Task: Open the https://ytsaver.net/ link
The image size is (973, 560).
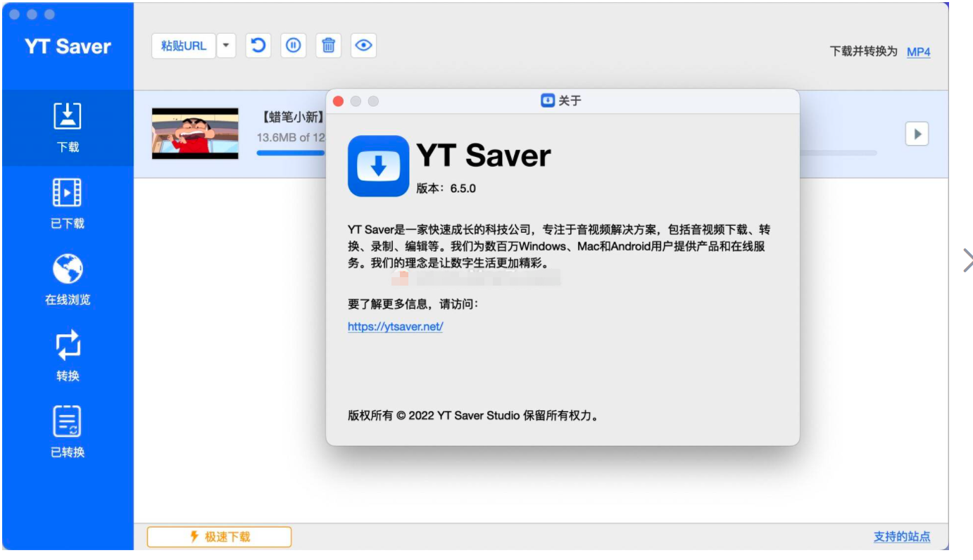Action: (x=395, y=326)
